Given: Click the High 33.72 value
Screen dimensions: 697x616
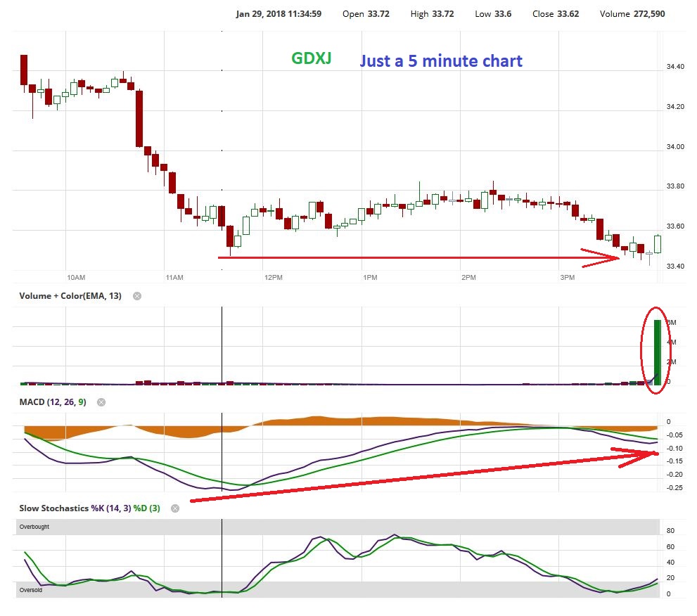Looking at the screenshot, I should tap(432, 14).
